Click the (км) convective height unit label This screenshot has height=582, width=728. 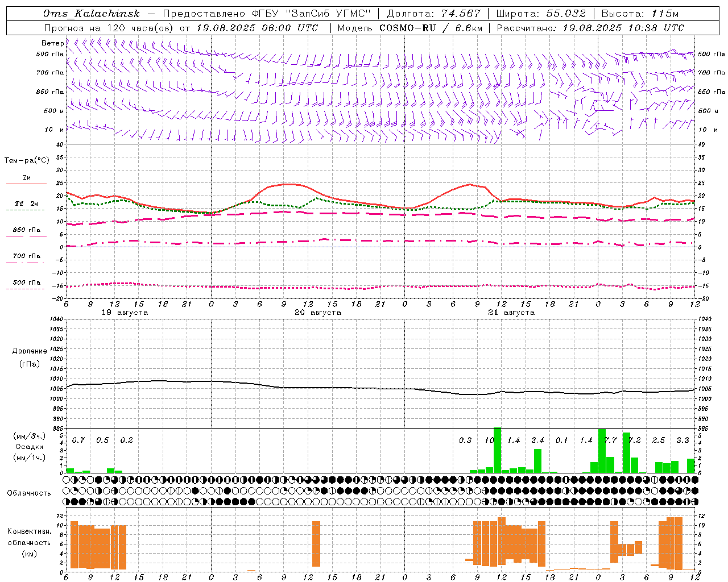point(30,554)
